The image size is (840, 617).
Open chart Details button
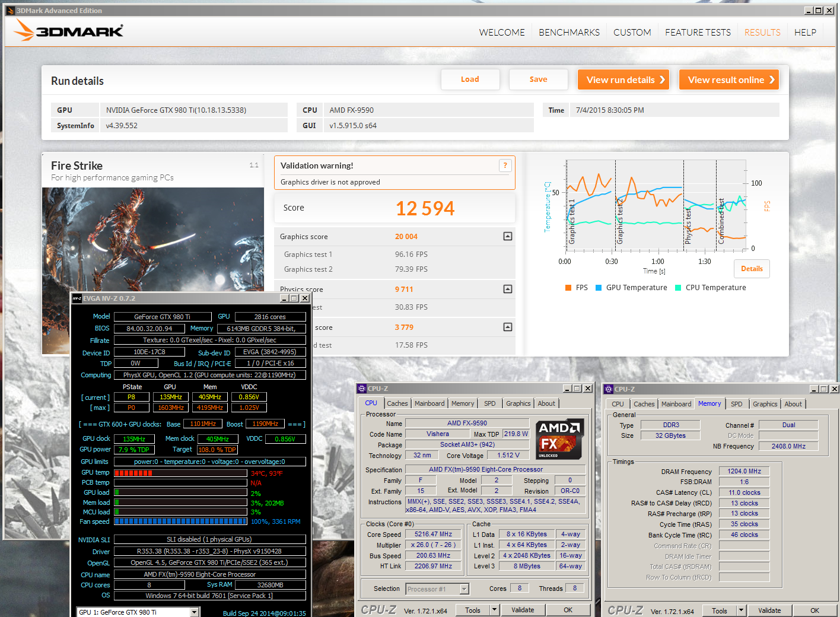pos(752,269)
